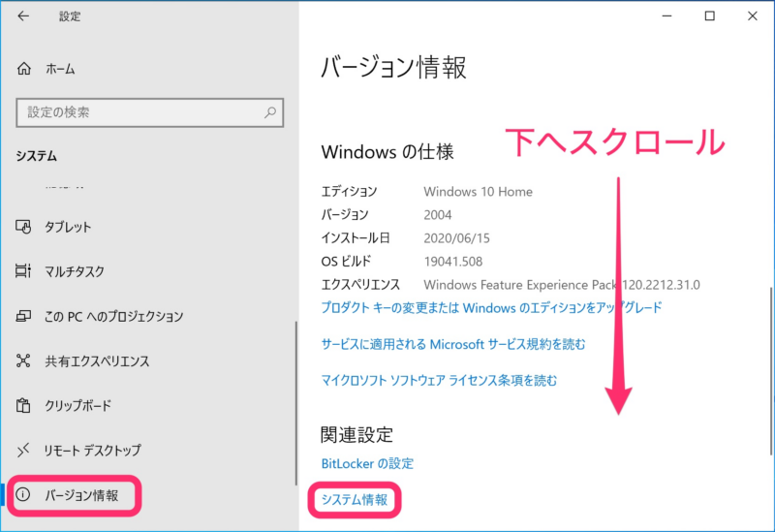Click the バージョン情報 page title

[x=393, y=67]
